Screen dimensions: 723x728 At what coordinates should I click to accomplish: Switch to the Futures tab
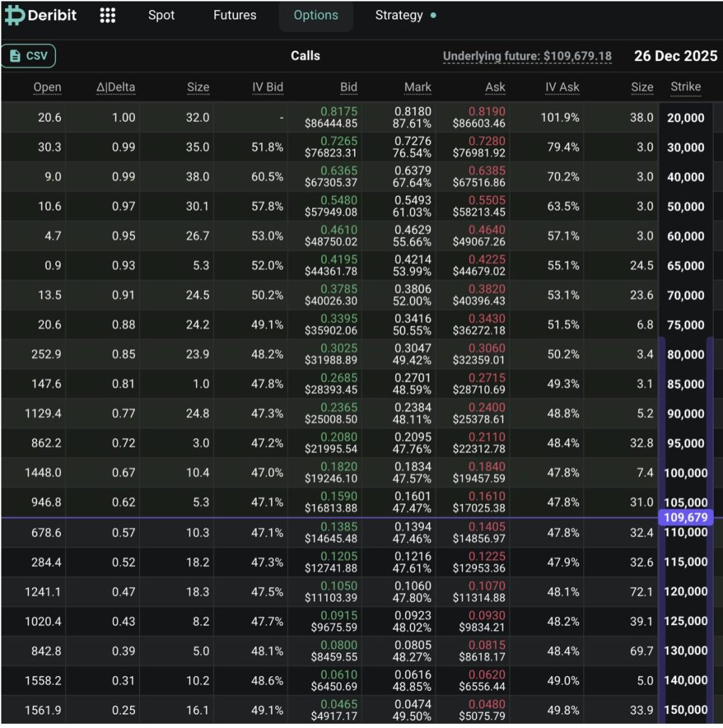coord(235,16)
